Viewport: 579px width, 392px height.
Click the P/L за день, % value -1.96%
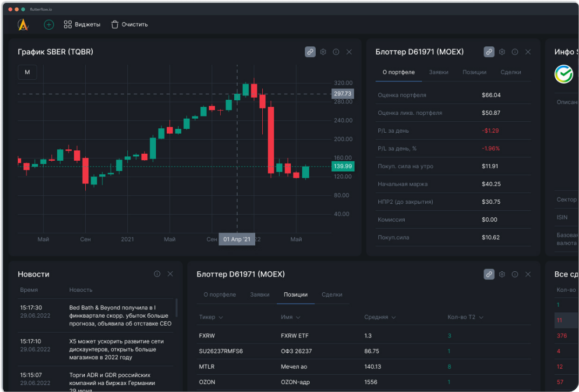(x=491, y=148)
